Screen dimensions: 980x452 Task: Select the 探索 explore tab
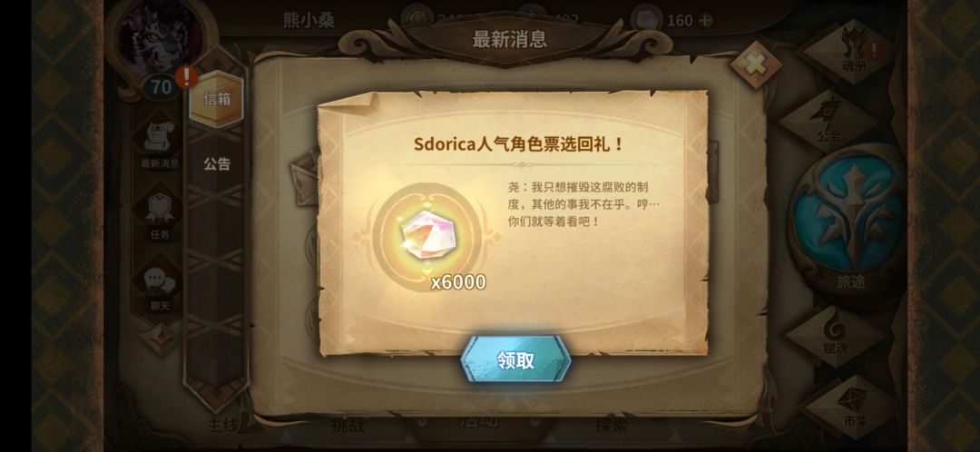pyautogui.click(x=612, y=426)
